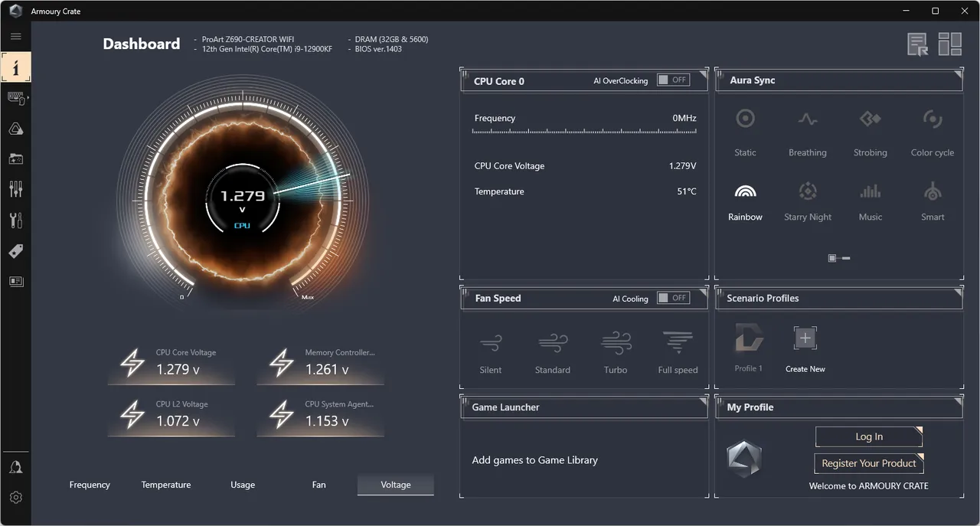
Task: Open the News icon in sidebar
Action: tap(15, 281)
